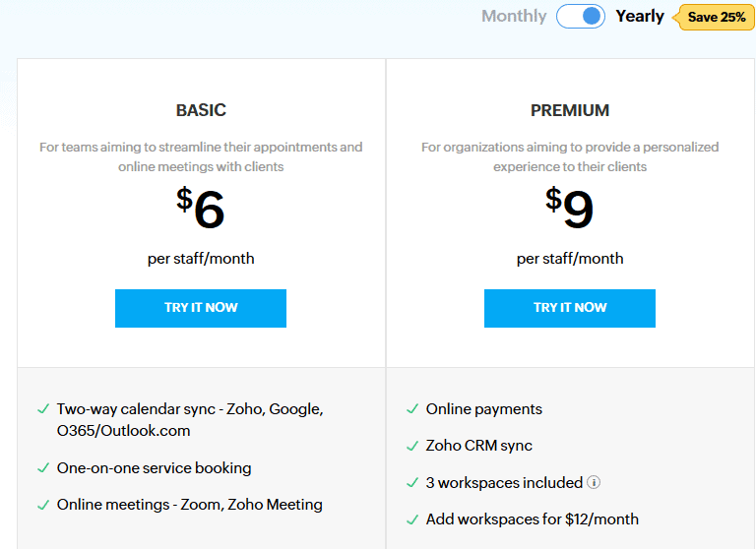Image resolution: width=756 pixels, height=549 pixels.
Task: Click TRY IT NOW under Premium plan
Action: (570, 308)
